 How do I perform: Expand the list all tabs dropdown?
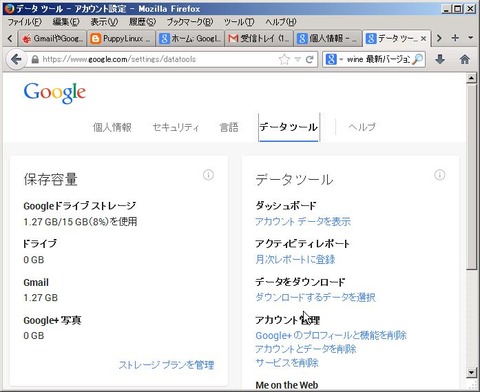click(x=470, y=38)
